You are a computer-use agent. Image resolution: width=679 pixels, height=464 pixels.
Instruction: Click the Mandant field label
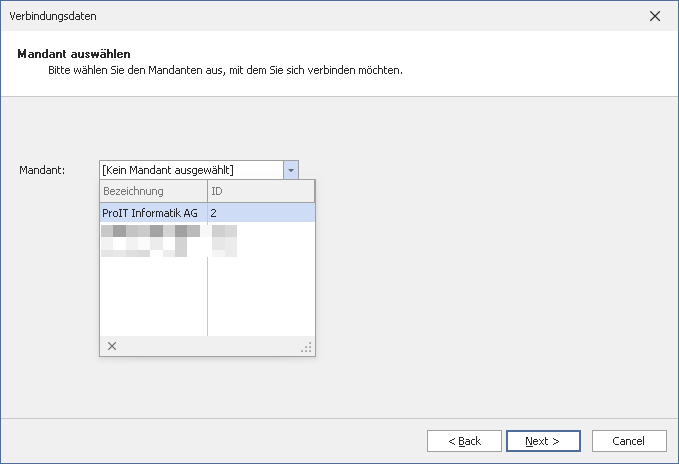coord(42,171)
